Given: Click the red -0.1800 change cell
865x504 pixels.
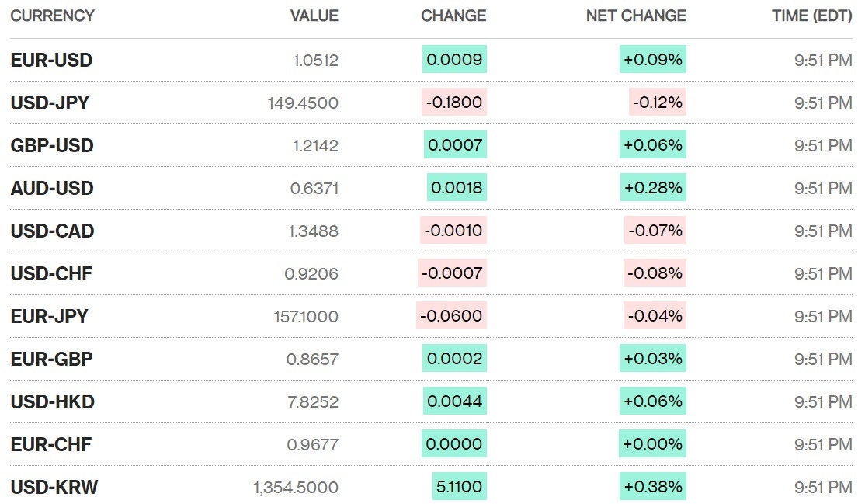Looking at the screenshot, I should [x=453, y=103].
